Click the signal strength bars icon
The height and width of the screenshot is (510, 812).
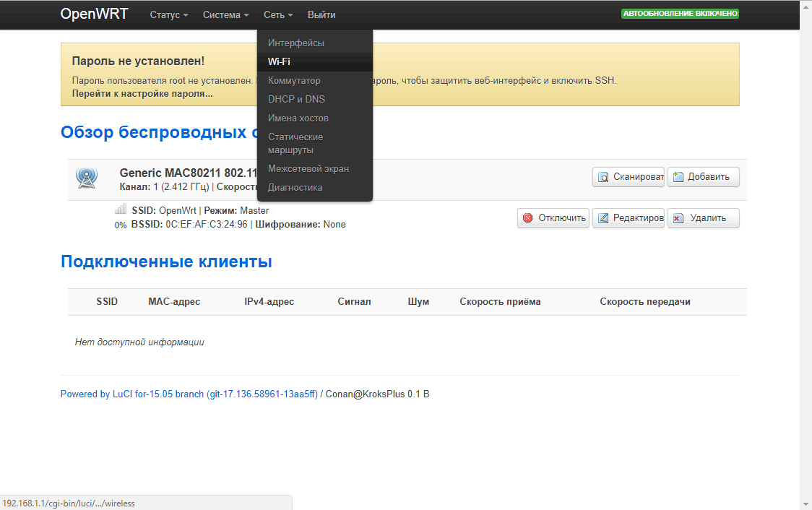point(121,209)
